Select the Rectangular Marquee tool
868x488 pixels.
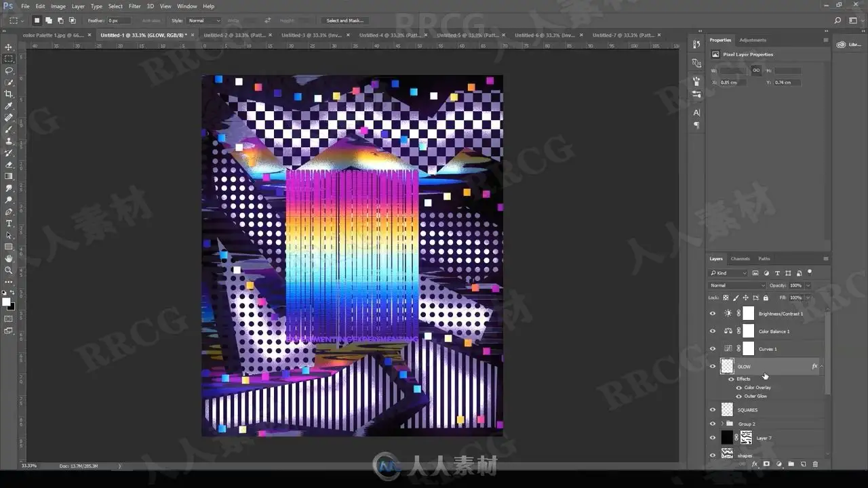pyautogui.click(x=9, y=58)
